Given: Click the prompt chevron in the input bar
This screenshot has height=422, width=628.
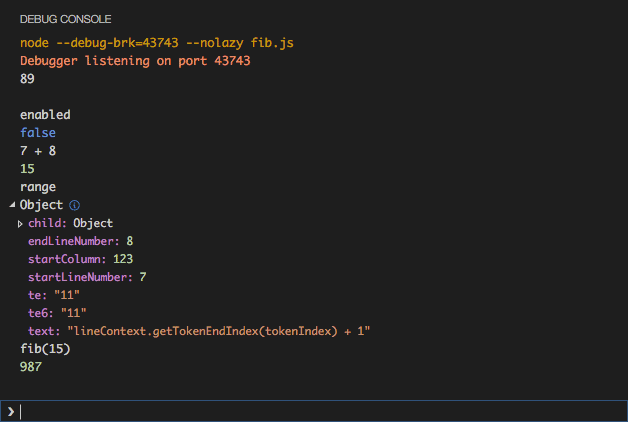Looking at the screenshot, I should 11,411.
